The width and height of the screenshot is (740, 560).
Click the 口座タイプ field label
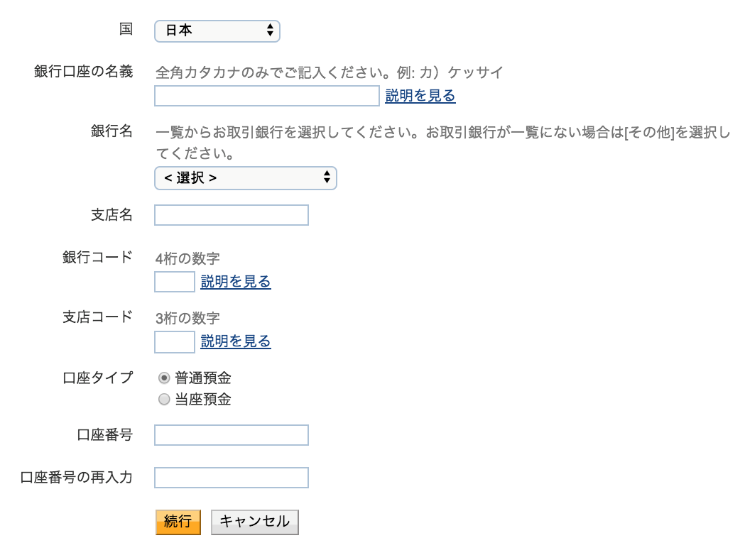click(x=97, y=377)
